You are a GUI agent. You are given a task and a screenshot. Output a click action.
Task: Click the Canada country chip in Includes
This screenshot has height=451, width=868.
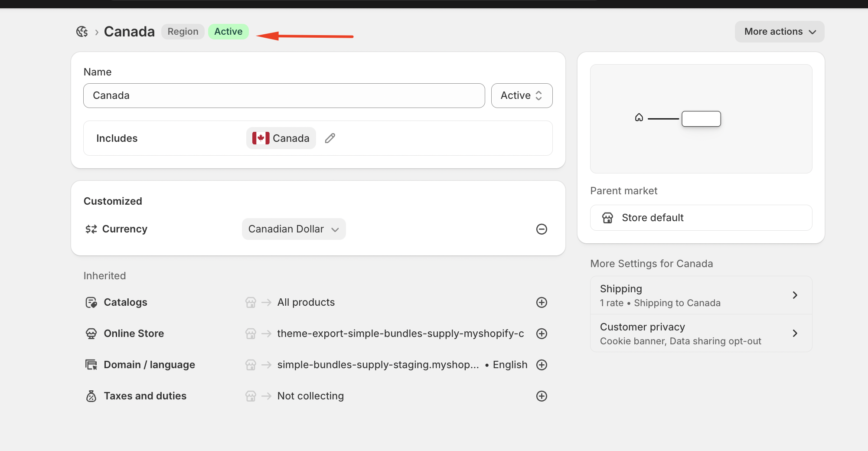tap(281, 138)
